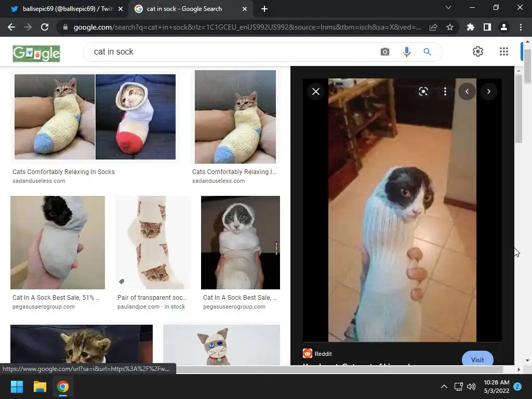Open the Windows Start menu

[x=17, y=387]
